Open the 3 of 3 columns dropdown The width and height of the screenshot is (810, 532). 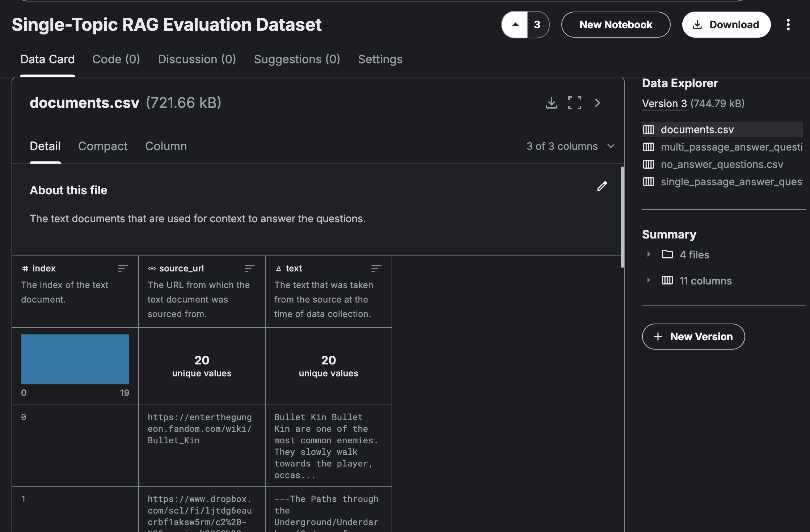coord(571,146)
